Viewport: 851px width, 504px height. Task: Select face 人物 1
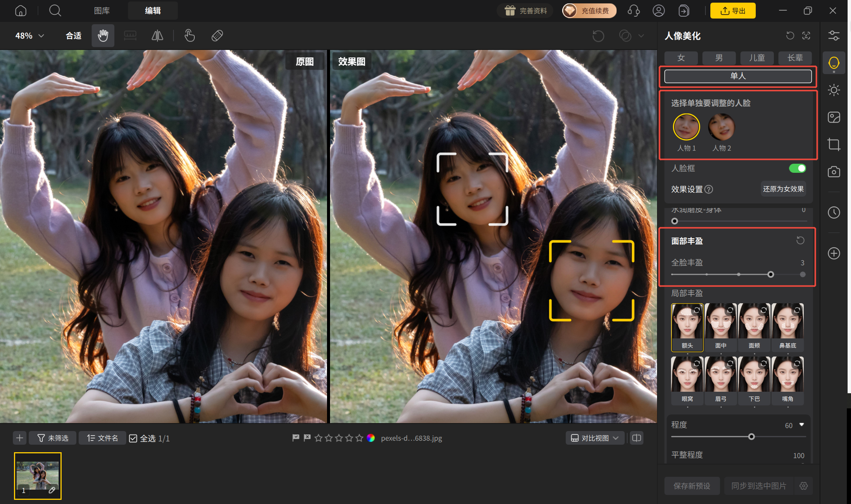(x=686, y=127)
